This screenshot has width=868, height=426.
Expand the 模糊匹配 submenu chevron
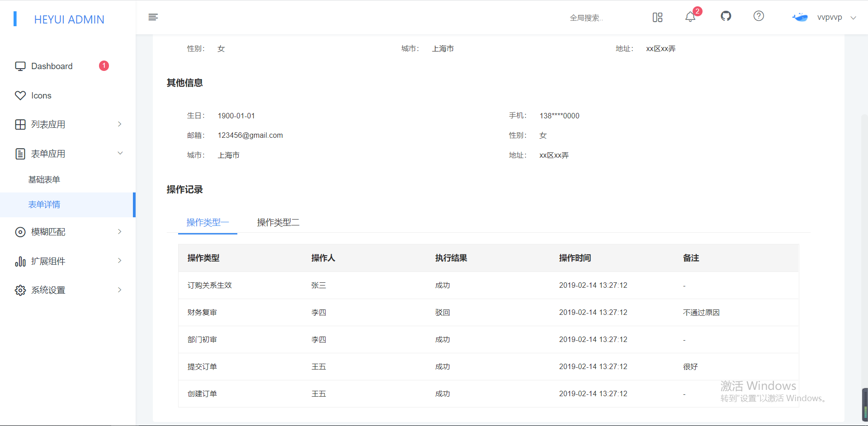(120, 232)
